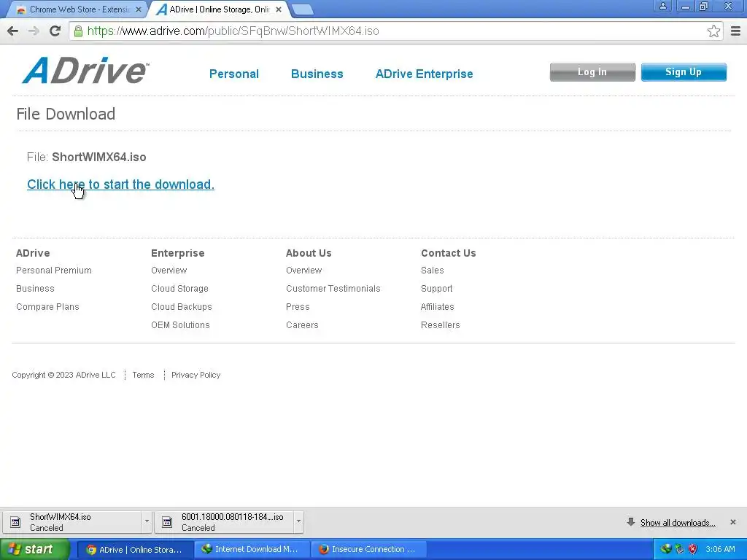Click the ADrive logo
Image resolution: width=747 pixels, height=560 pixels.
pyautogui.click(x=86, y=71)
